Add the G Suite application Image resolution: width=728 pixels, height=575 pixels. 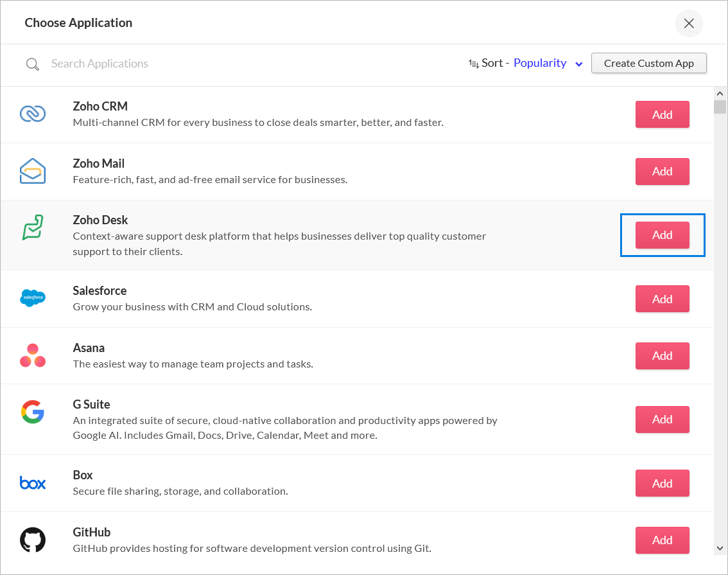pyautogui.click(x=662, y=419)
